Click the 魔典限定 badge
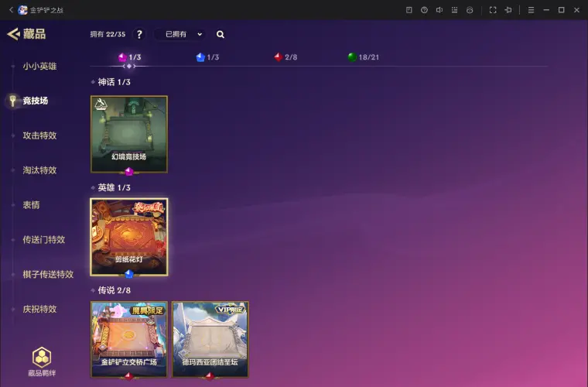This screenshot has width=588, height=387. click(148, 310)
